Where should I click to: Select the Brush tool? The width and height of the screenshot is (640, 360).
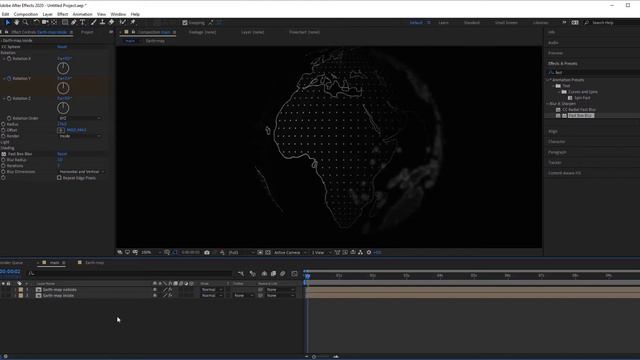pos(93,22)
